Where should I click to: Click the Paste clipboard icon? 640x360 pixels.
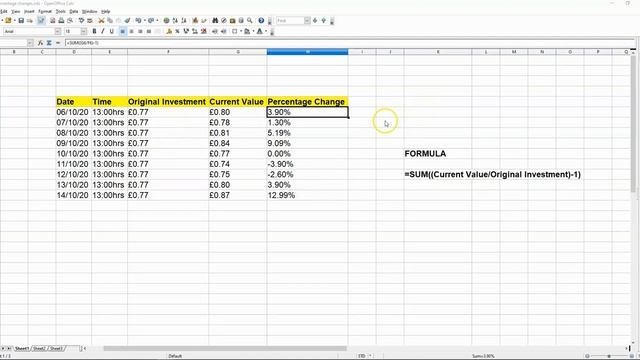(x=119, y=20)
